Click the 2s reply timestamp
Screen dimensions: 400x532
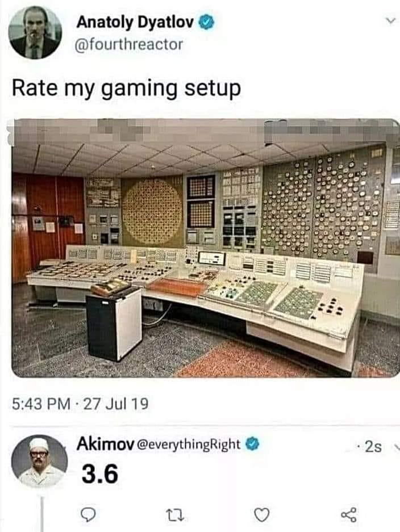pos(373,447)
